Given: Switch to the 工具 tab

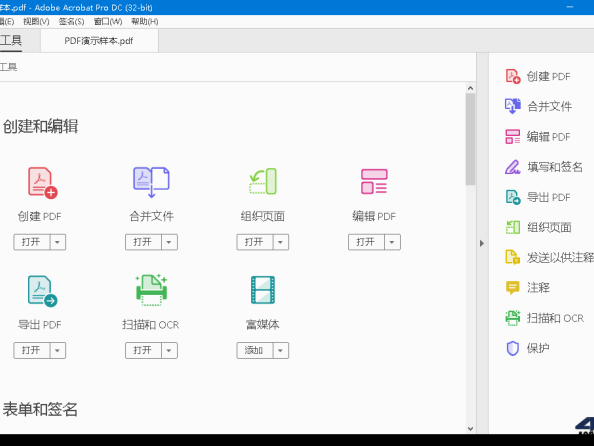Looking at the screenshot, I should [x=11, y=41].
